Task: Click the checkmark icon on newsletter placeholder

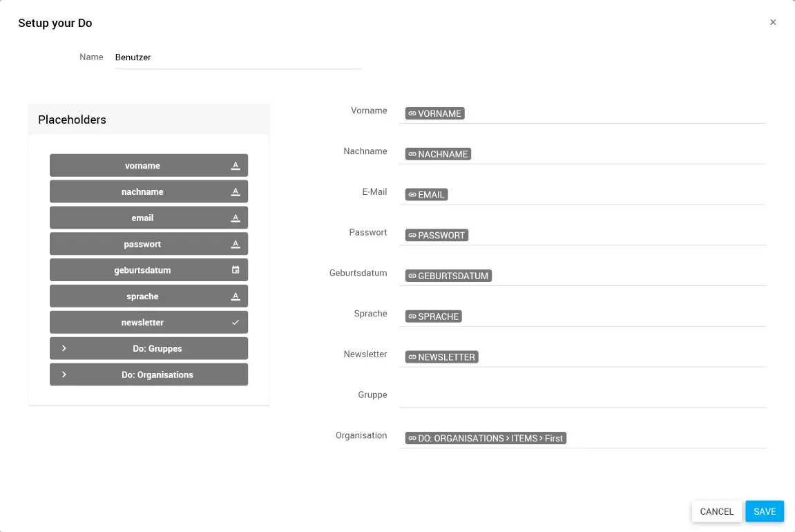Action: tap(236, 323)
